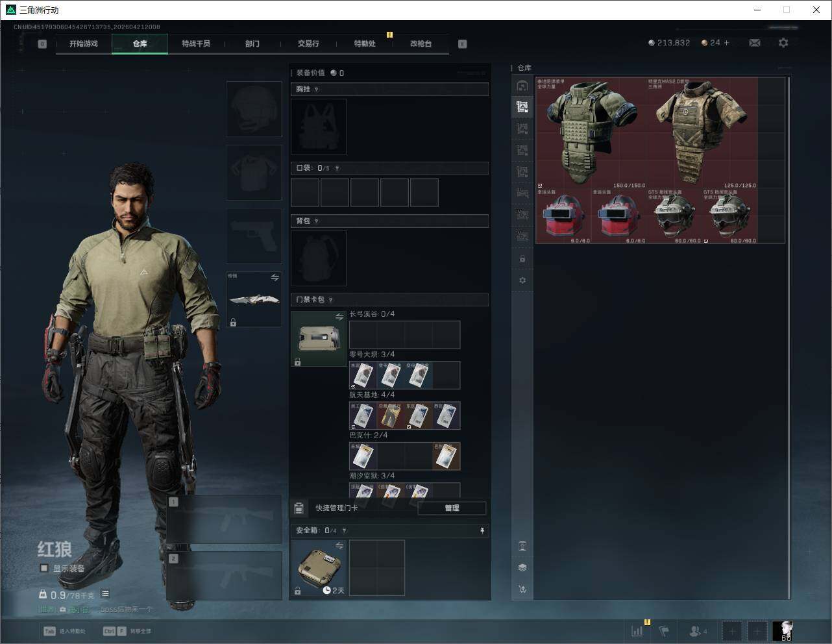Select the melee knife in the weapon slot
The width and height of the screenshot is (832, 644).
[x=254, y=299]
